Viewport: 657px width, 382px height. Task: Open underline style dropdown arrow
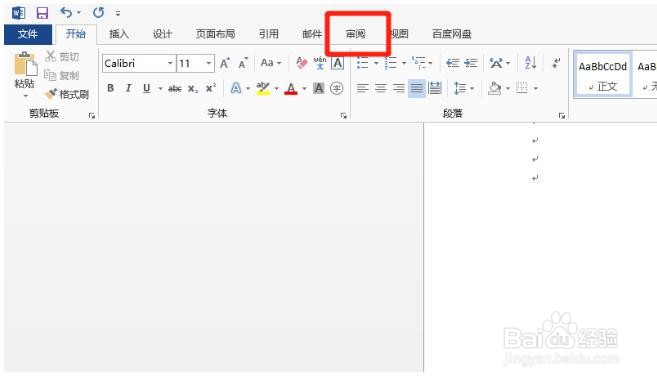point(160,89)
